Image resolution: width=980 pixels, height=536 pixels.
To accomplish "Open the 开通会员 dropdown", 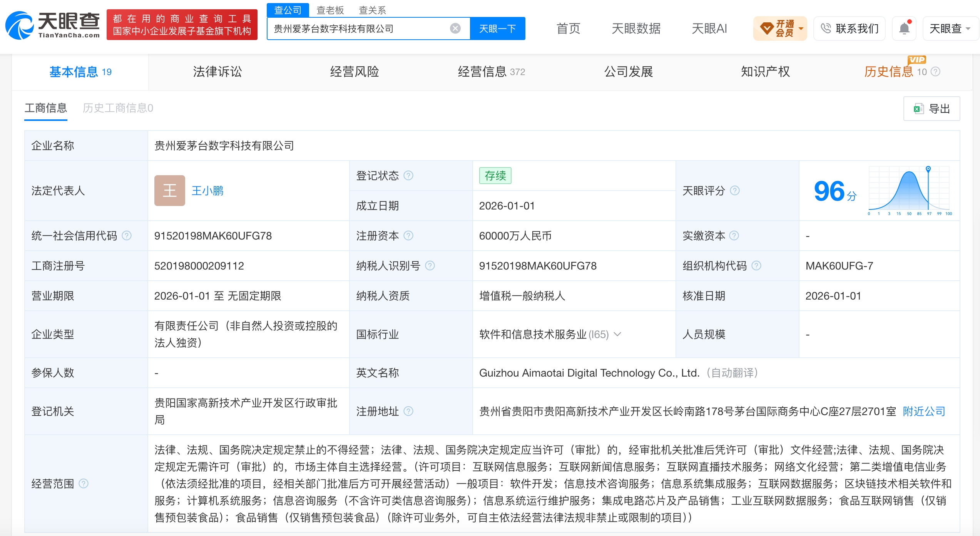I will tap(780, 28).
